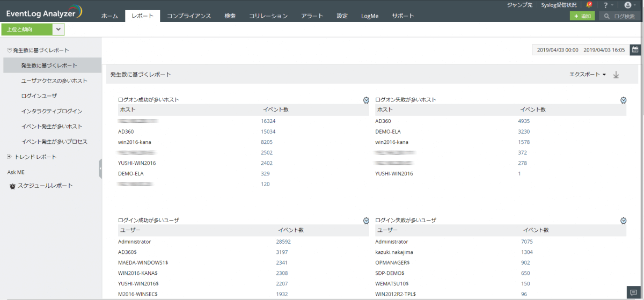The width and height of the screenshot is (644, 300).
Task: Open the help question mark menu
Action: (608, 5)
